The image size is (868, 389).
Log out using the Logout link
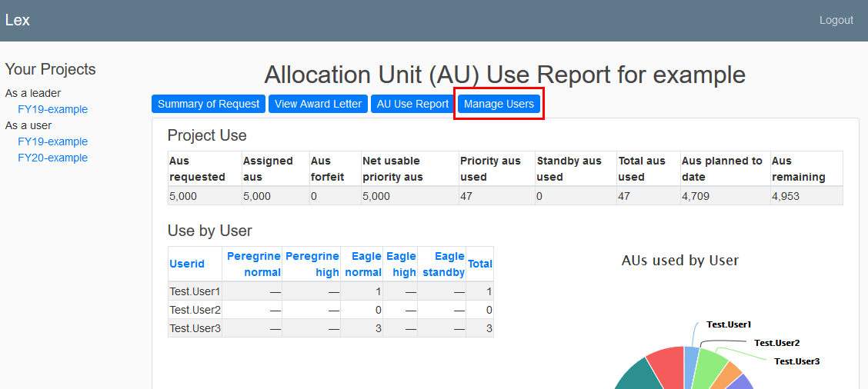[836, 20]
